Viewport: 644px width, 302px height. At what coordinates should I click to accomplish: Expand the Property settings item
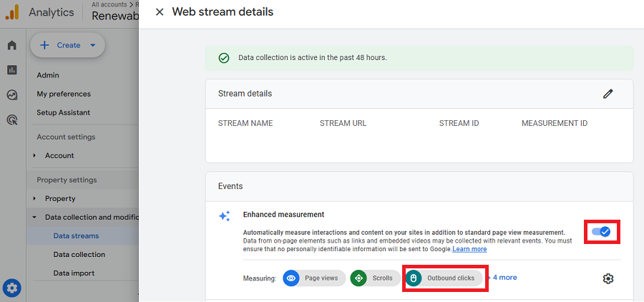[x=34, y=198]
